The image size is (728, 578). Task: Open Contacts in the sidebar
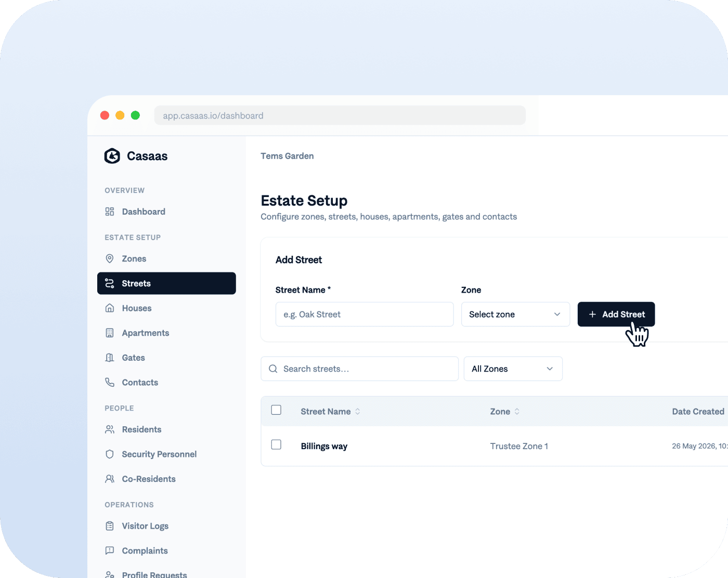pyautogui.click(x=166, y=383)
